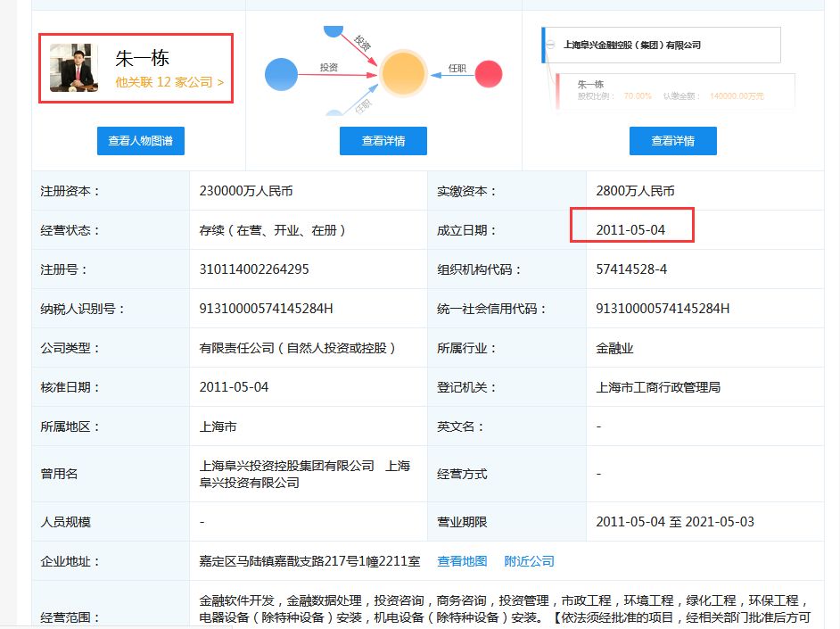Select the large blue 投资 node on the left
Viewport: 840px width, 629px height.
[281, 74]
